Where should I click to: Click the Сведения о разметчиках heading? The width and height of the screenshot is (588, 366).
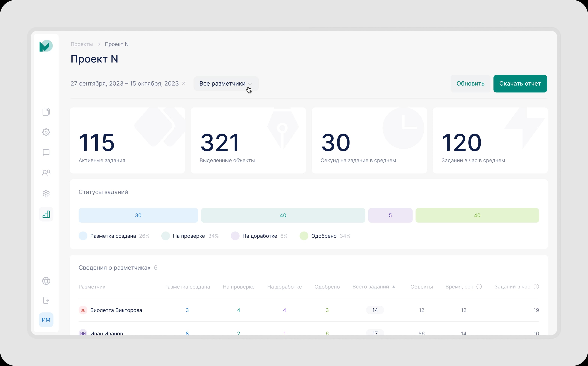pyautogui.click(x=114, y=268)
